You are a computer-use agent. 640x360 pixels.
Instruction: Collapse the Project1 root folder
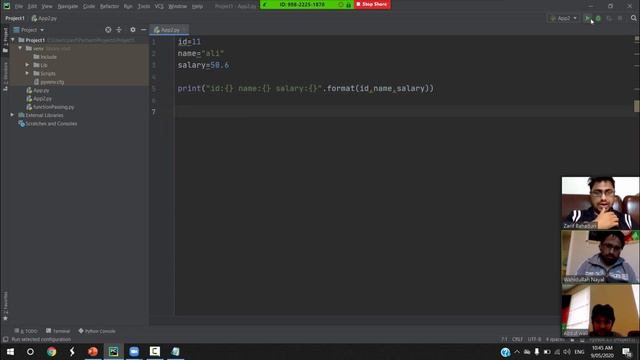click(13, 40)
